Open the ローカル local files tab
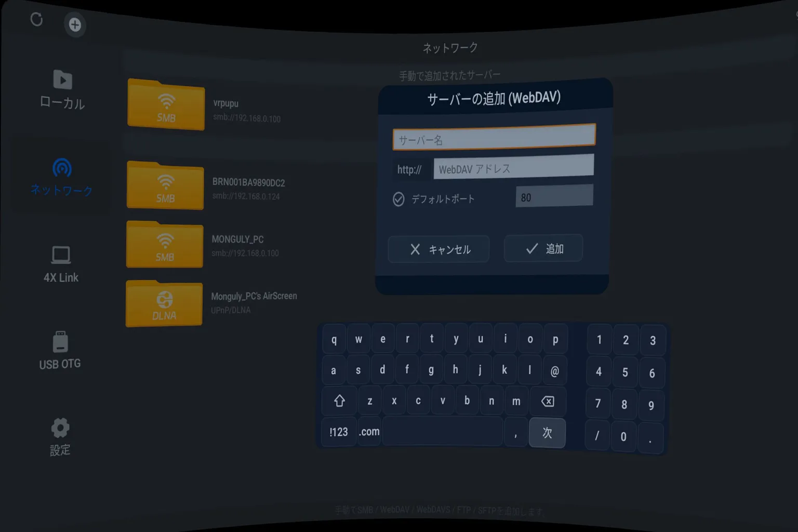 (x=62, y=89)
